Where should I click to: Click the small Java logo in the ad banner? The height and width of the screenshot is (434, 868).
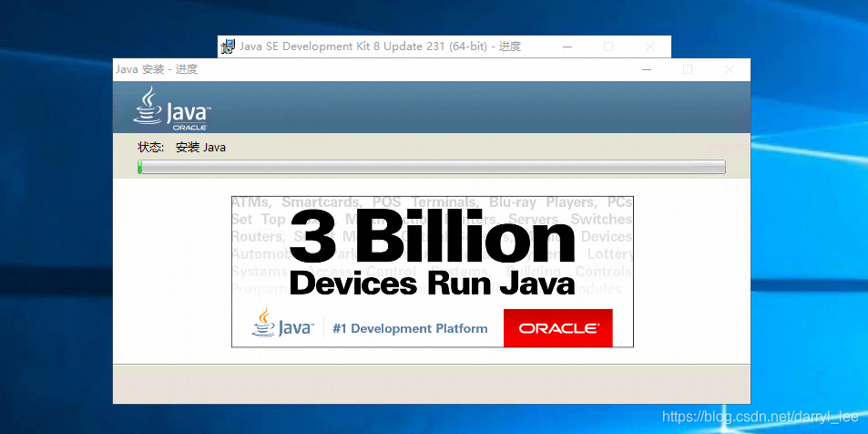(x=282, y=323)
